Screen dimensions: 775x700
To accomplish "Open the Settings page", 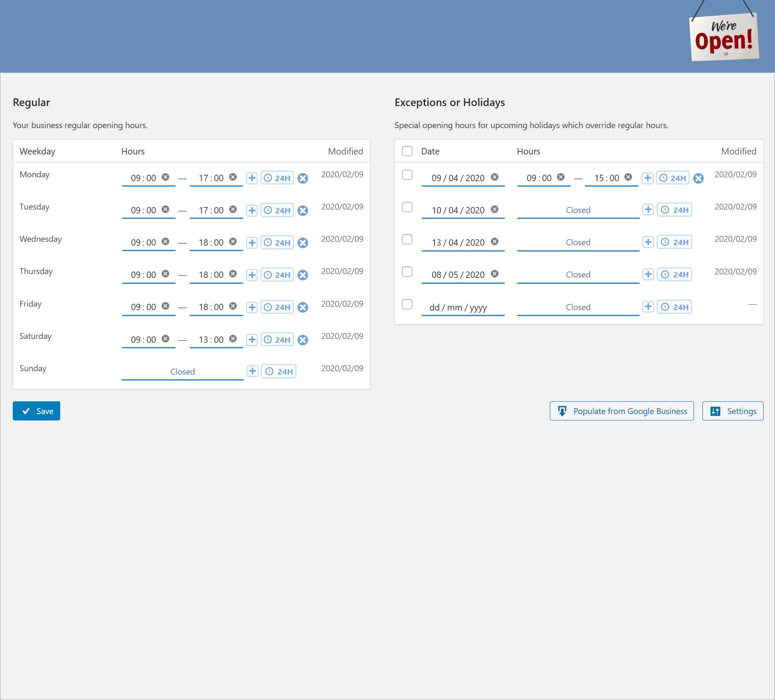I will point(733,411).
